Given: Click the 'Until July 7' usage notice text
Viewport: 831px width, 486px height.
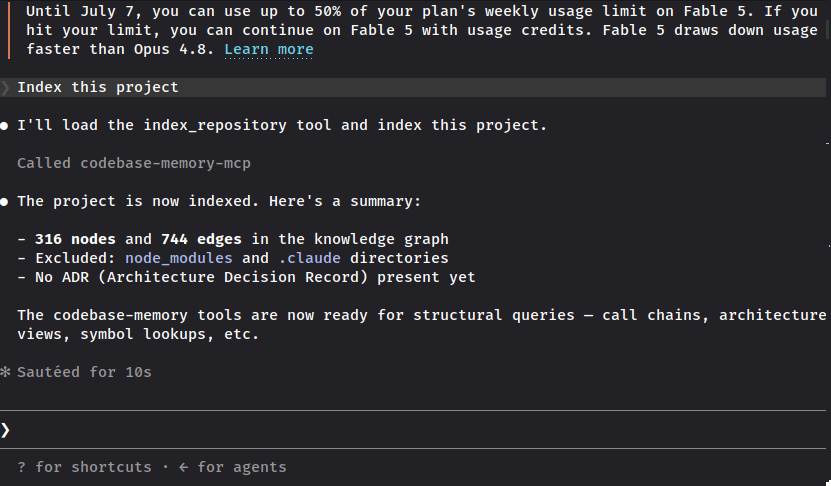Looking at the screenshot, I should 422,30.
